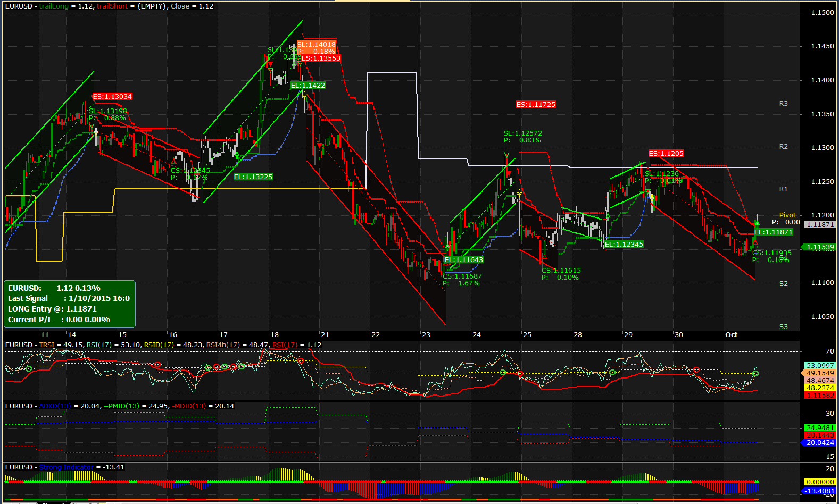Screen dimensions: 839x504
Task: Click the TRSI label in indicator title
Action: 47,345
